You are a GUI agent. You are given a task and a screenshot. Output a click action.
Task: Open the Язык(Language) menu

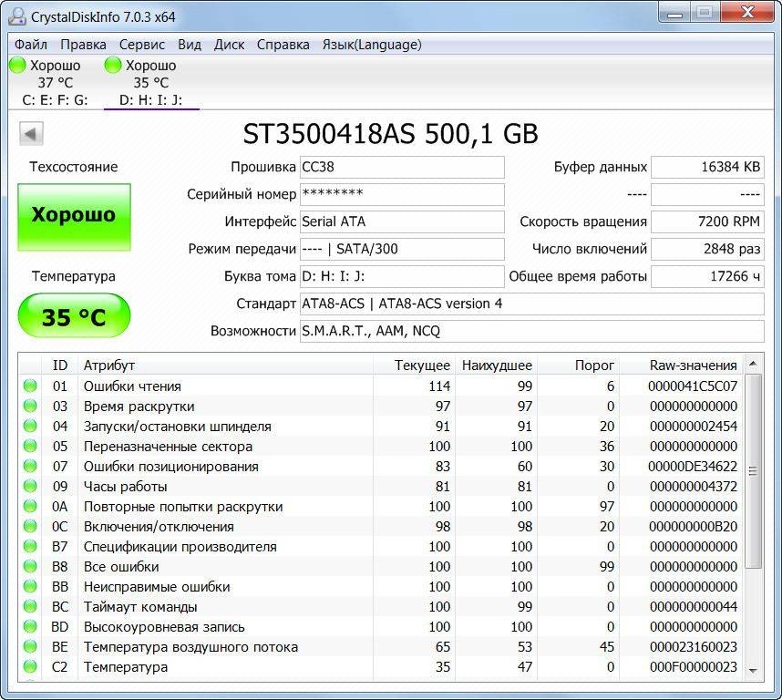coord(372,45)
